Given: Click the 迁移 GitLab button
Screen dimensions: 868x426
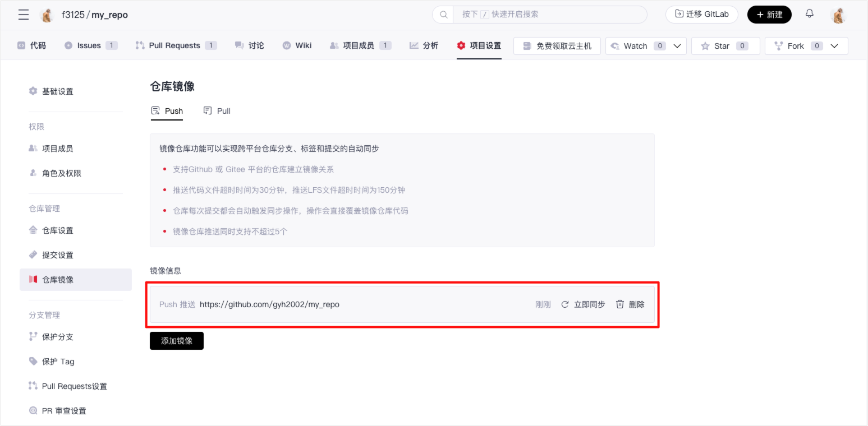Looking at the screenshot, I should 701,15.
